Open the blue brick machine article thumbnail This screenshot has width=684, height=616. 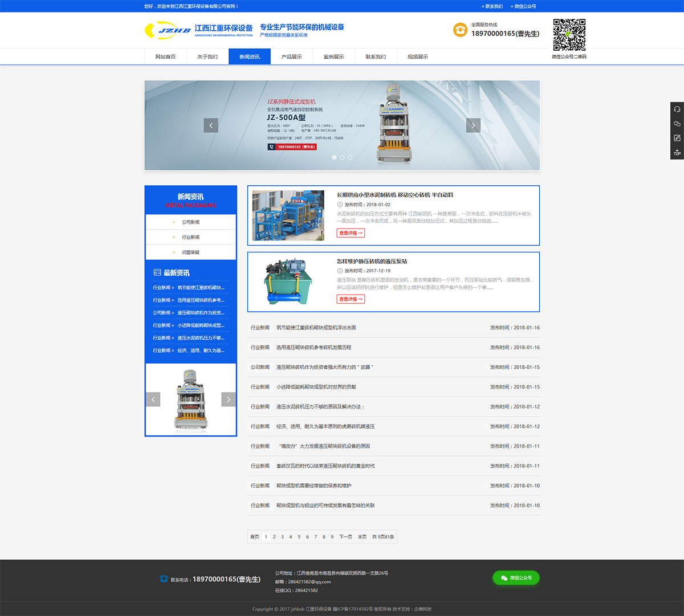(288, 215)
